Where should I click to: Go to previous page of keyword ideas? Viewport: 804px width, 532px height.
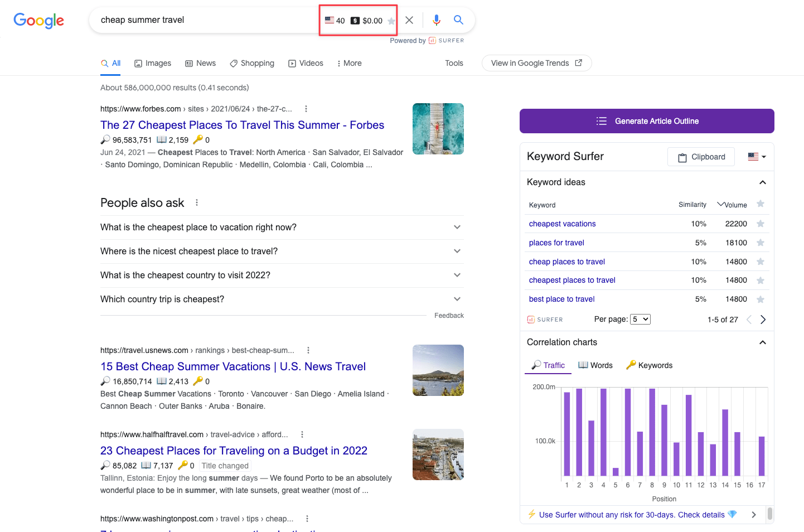(749, 320)
